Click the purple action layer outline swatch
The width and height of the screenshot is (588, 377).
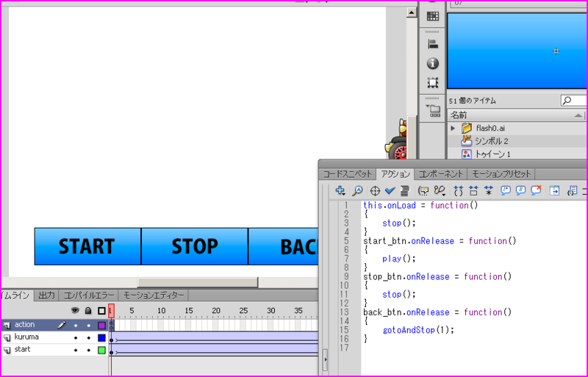tap(101, 326)
